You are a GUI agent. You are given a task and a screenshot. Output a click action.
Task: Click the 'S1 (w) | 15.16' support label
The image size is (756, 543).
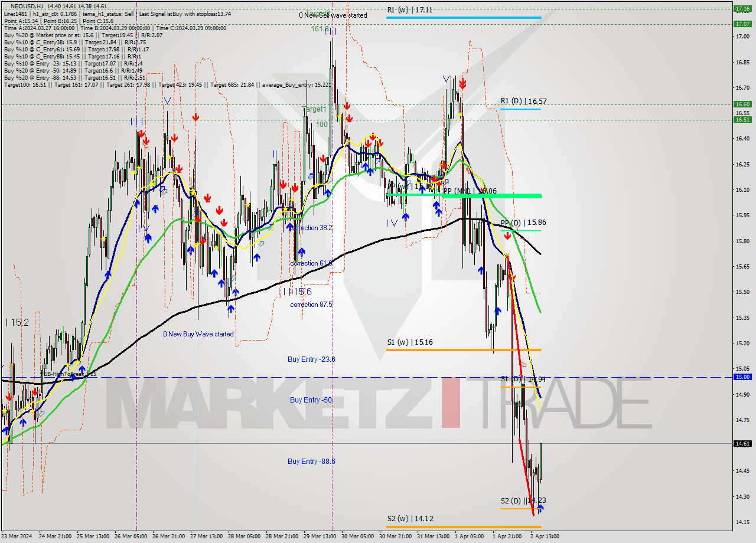[410, 342]
